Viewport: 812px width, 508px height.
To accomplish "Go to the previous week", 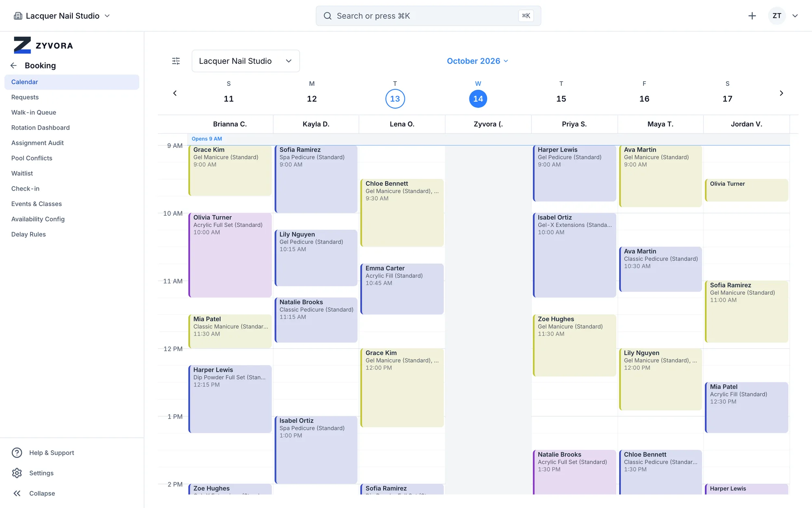I will point(175,93).
